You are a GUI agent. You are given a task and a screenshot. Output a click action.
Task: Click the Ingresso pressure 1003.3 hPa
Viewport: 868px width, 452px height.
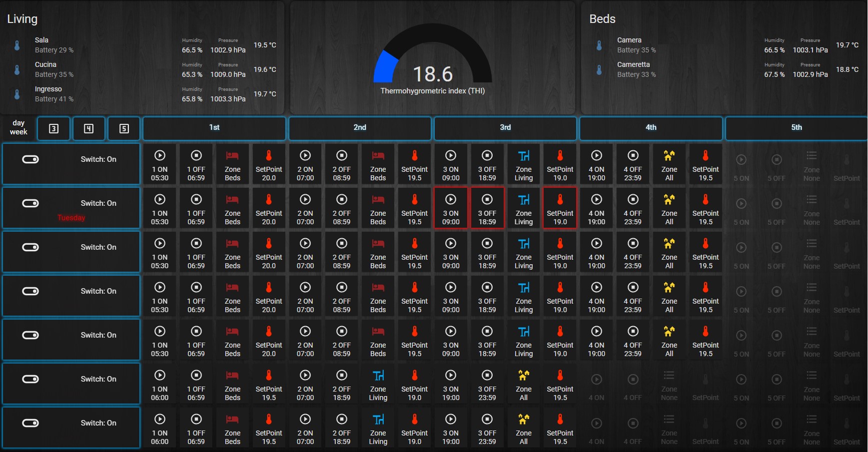(x=228, y=99)
